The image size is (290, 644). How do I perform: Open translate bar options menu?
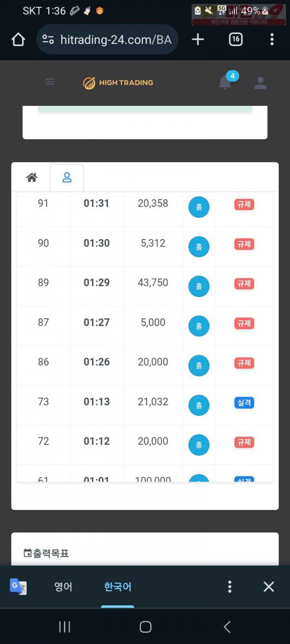click(230, 587)
